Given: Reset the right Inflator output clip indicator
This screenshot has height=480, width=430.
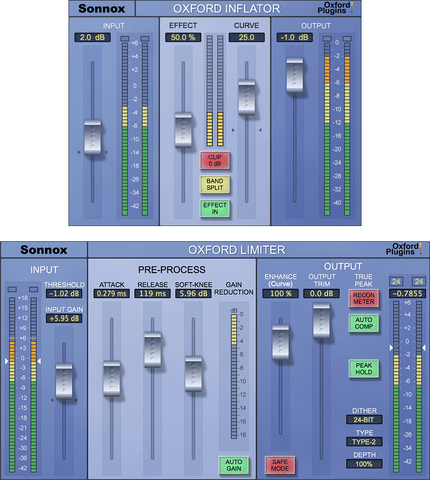Looking at the screenshot, I should pyautogui.click(x=347, y=39).
